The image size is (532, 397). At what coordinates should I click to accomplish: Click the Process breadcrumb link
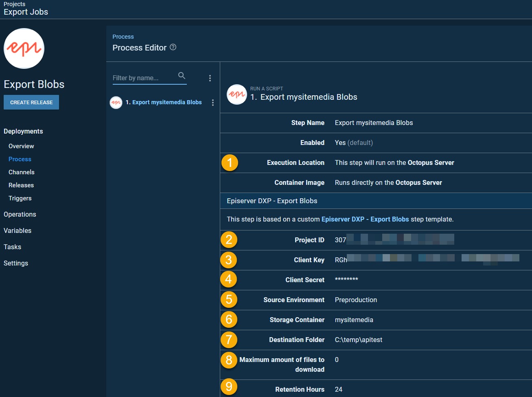[x=123, y=37]
